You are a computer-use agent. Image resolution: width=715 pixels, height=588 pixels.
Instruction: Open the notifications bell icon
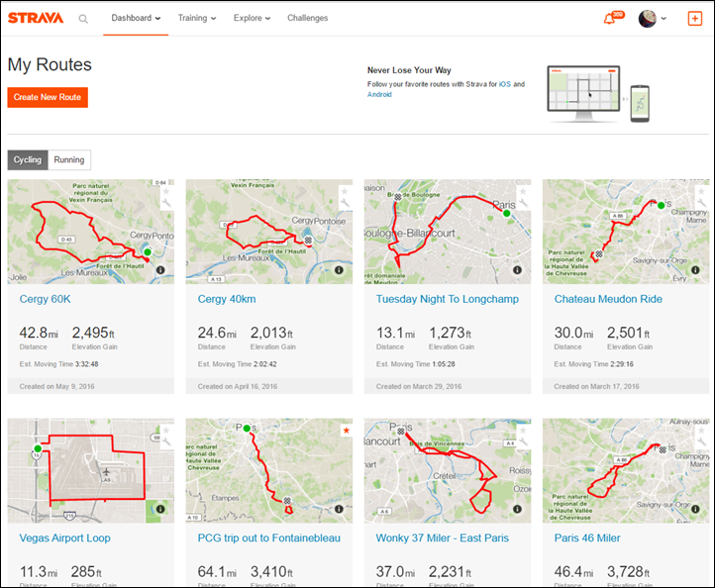click(x=609, y=19)
